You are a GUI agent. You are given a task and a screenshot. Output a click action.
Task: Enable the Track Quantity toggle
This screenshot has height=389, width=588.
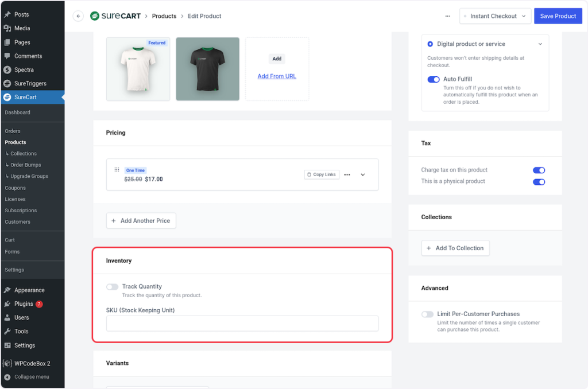pyautogui.click(x=113, y=287)
